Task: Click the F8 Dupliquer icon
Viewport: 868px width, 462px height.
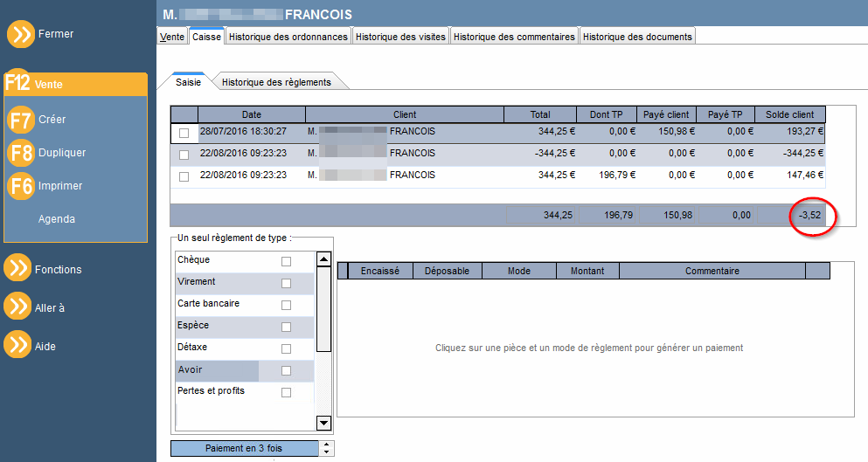Action: pos(21,153)
